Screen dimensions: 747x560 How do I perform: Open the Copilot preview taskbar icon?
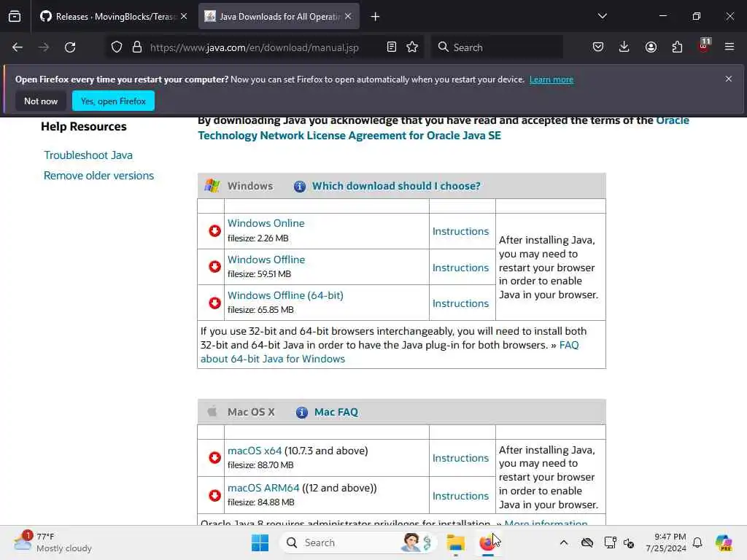(x=724, y=542)
